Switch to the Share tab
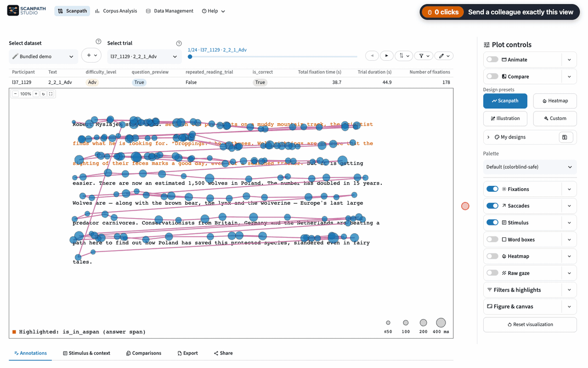The width and height of the screenshot is (588, 368). [223, 353]
